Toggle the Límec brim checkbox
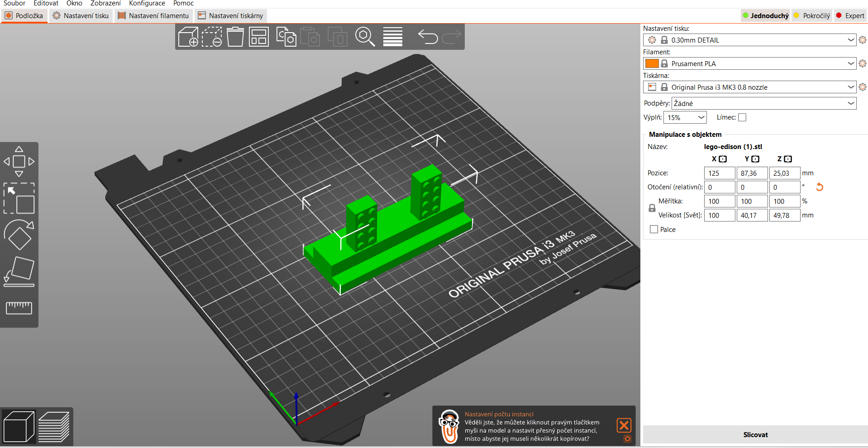 (742, 117)
